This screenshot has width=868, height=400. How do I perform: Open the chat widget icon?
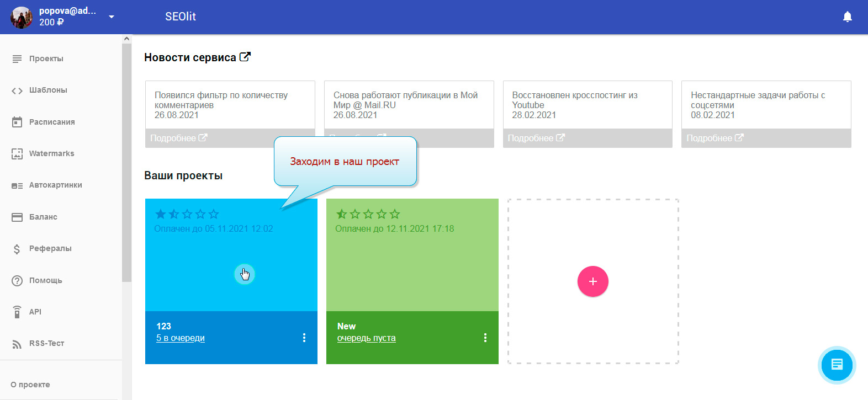[x=837, y=365]
